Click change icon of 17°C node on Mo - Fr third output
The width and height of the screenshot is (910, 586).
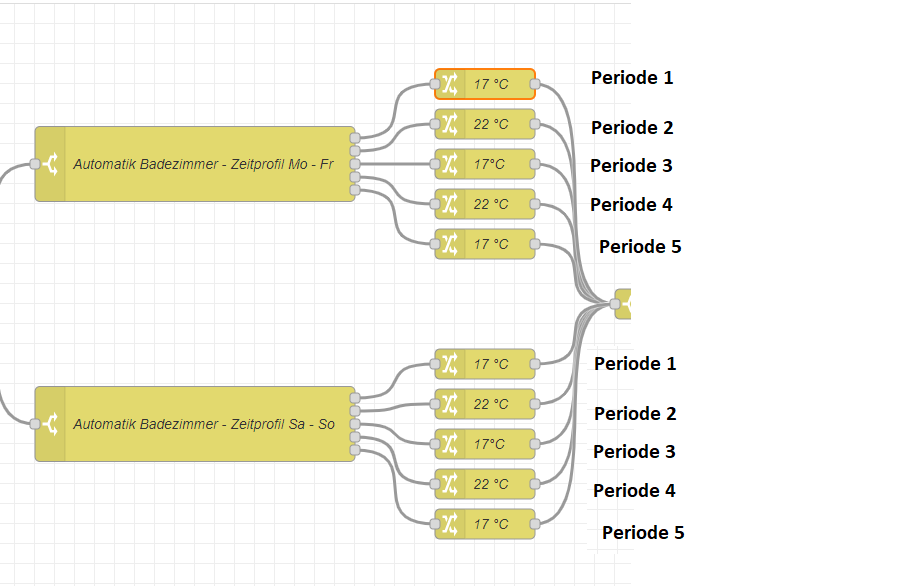[450, 164]
